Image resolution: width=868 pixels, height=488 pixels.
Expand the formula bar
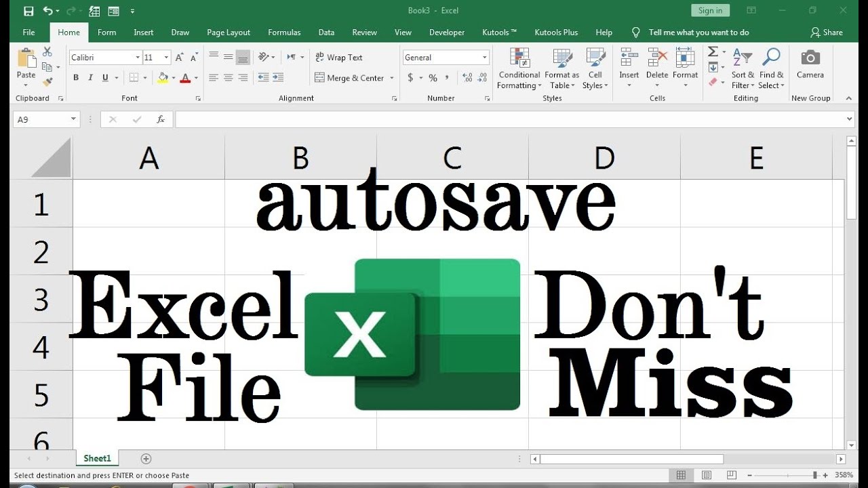[850, 119]
